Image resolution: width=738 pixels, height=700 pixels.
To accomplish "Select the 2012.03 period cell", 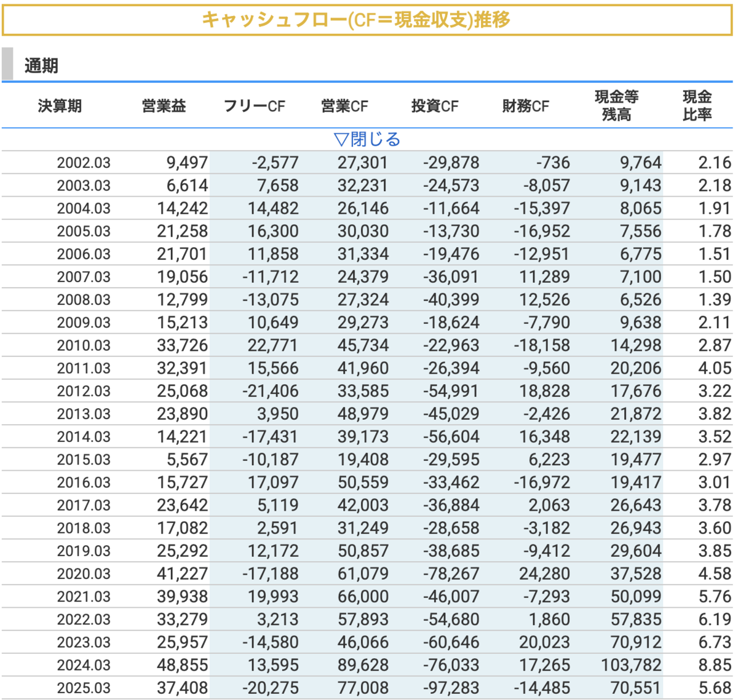I will [84, 391].
